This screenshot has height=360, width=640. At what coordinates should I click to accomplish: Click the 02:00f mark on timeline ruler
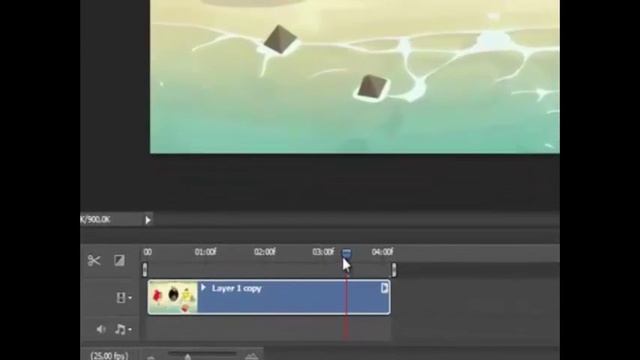click(264, 252)
